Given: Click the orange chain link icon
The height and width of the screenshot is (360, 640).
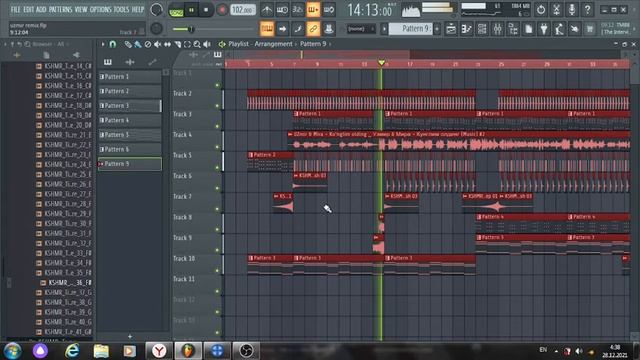Looking at the screenshot, I should coord(313,29).
